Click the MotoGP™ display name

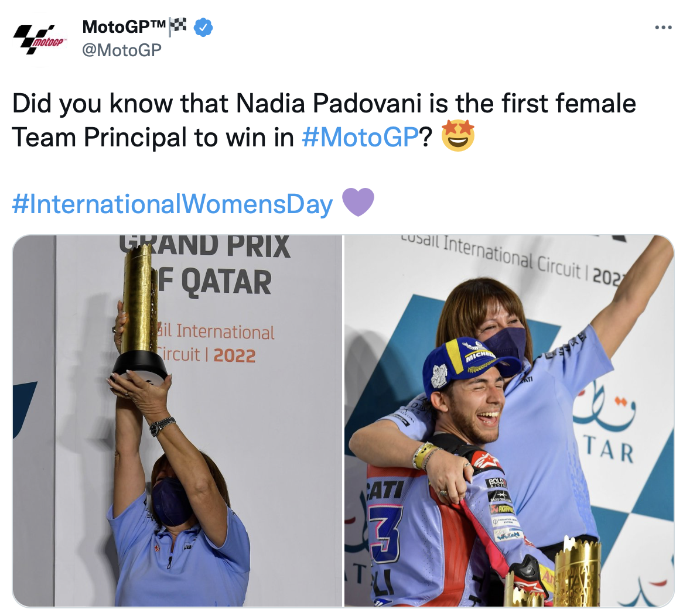tap(125, 27)
